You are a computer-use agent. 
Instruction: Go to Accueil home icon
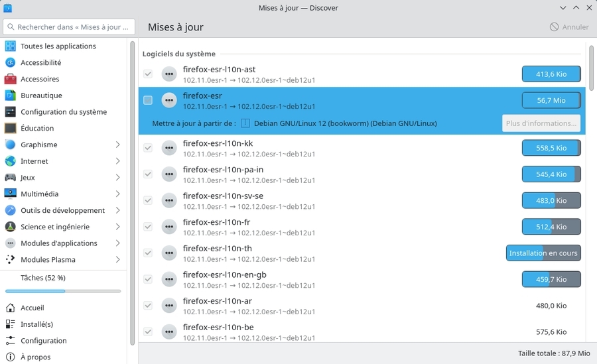[10, 308]
